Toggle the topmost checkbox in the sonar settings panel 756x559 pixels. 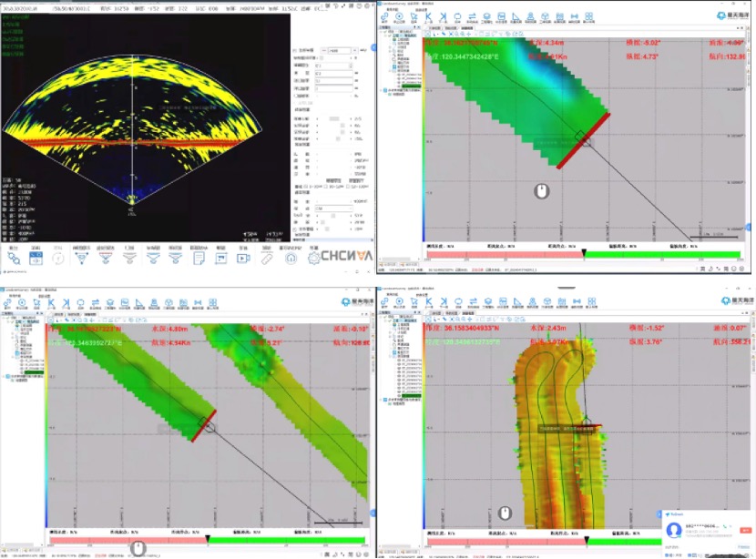(x=293, y=48)
